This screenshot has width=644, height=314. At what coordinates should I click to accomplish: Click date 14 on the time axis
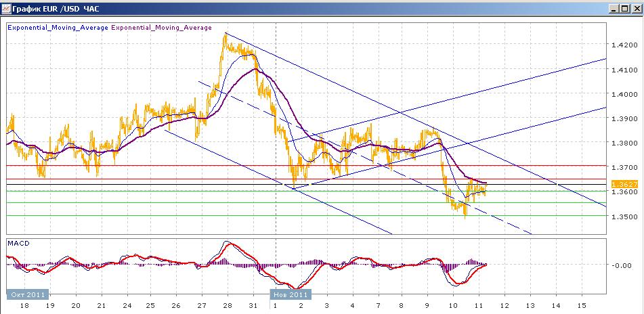click(x=556, y=306)
